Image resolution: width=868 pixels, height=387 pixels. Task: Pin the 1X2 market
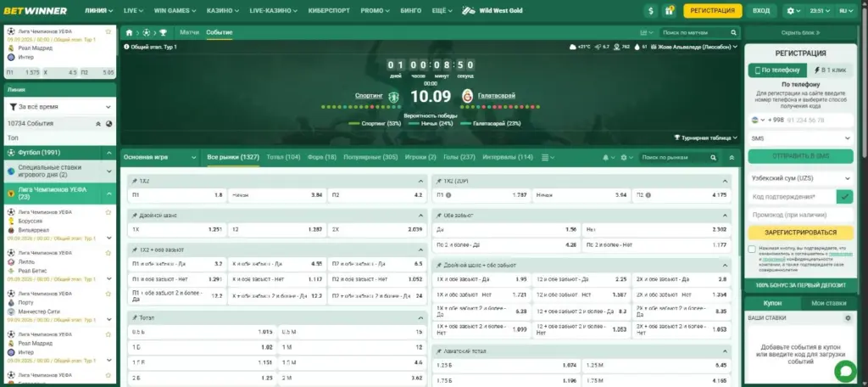(x=135, y=182)
